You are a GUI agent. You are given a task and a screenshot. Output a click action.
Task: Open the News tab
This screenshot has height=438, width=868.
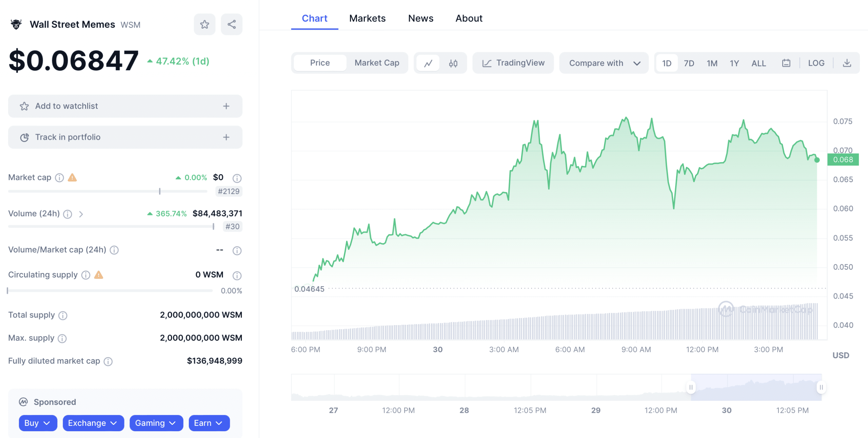click(420, 18)
